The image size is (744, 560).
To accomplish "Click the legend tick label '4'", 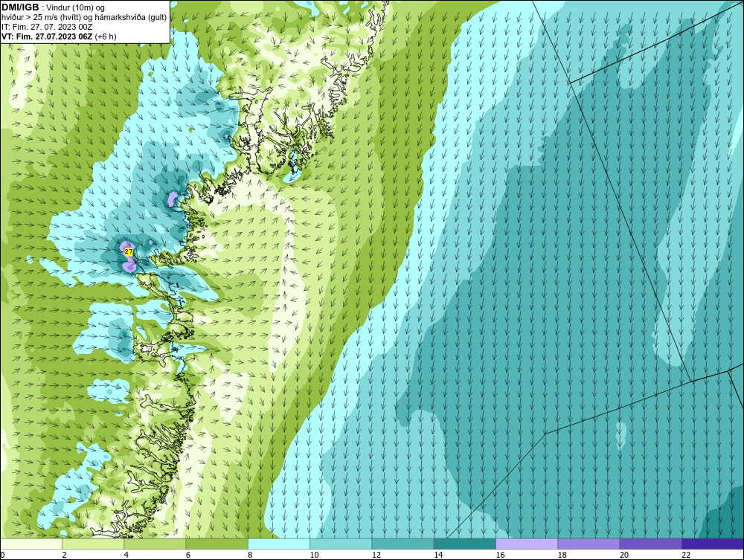I will click(x=126, y=555).
